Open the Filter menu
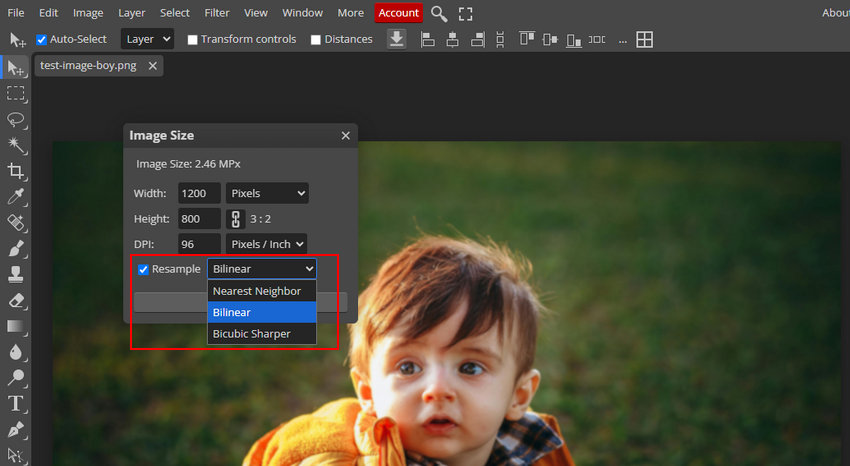This screenshot has width=850, height=466. point(217,12)
